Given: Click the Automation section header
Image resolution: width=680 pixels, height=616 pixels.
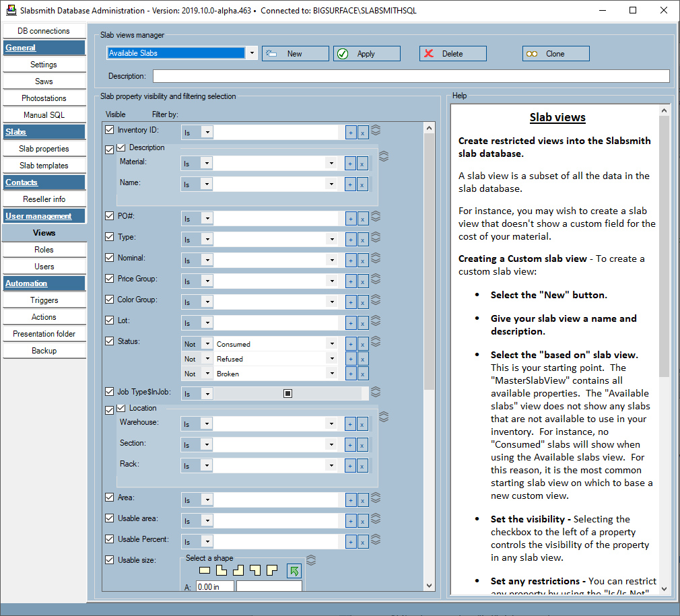Looking at the screenshot, I should pos(44,283).
